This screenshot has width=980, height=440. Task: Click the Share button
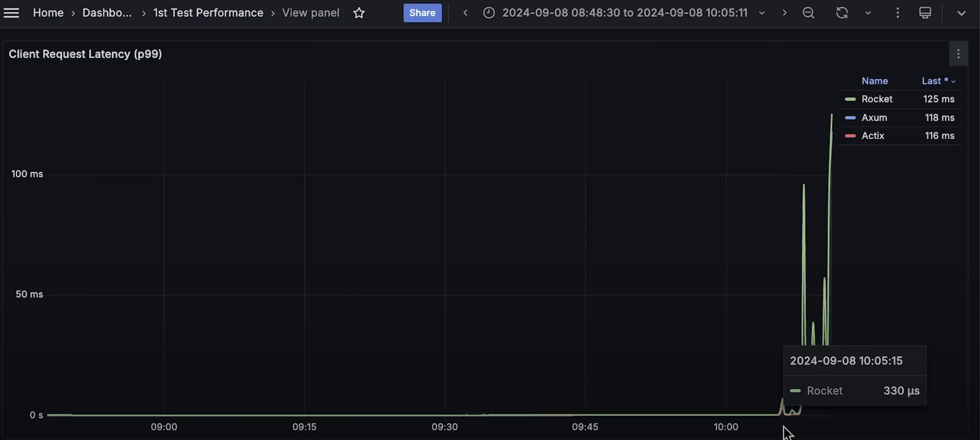422,13
